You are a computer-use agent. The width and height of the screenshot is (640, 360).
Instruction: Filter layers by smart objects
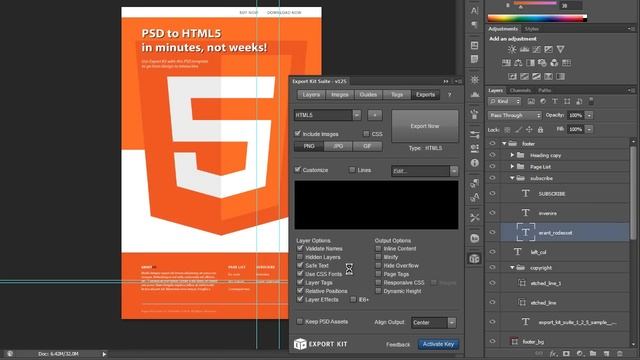coord(579,101)
